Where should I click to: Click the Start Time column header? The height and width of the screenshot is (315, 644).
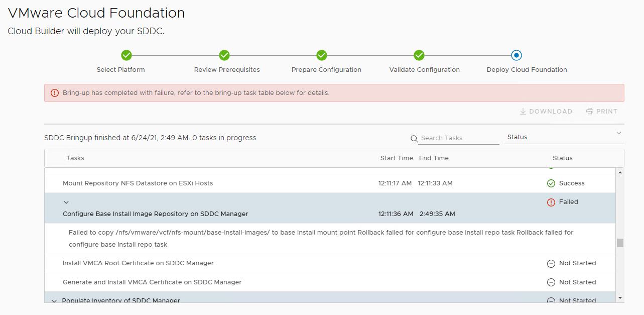[397, 158]
